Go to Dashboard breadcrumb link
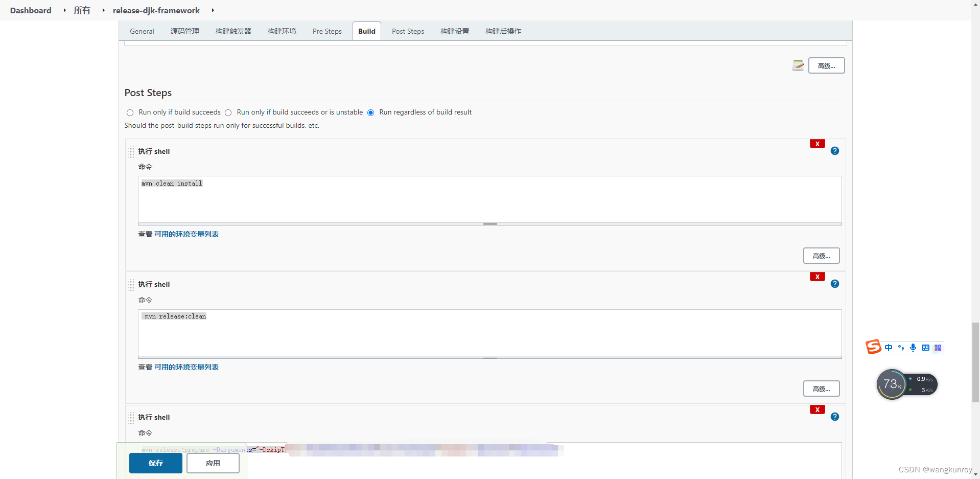This screenshot has height=479, width=980. click(31, 10)
